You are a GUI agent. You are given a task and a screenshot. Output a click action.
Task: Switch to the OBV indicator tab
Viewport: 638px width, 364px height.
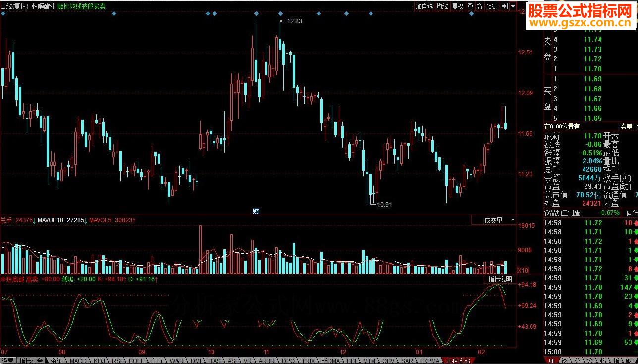(388, 361)
